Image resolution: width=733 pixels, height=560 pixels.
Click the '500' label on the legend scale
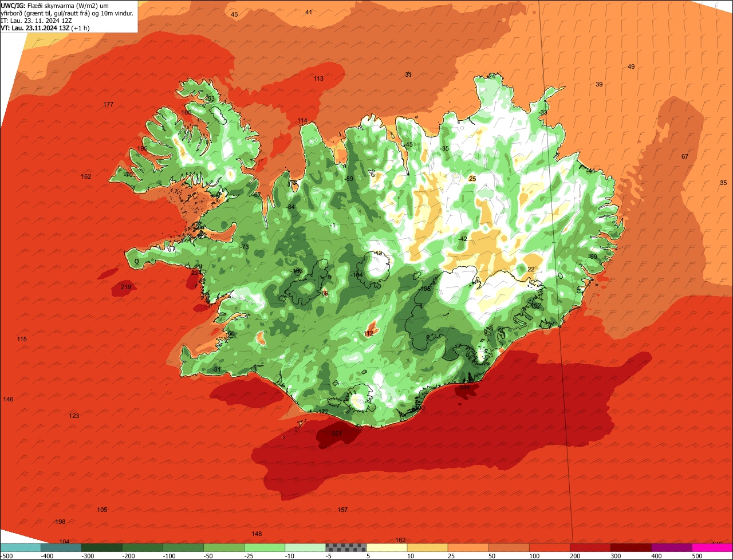click(x=696, y=556)
